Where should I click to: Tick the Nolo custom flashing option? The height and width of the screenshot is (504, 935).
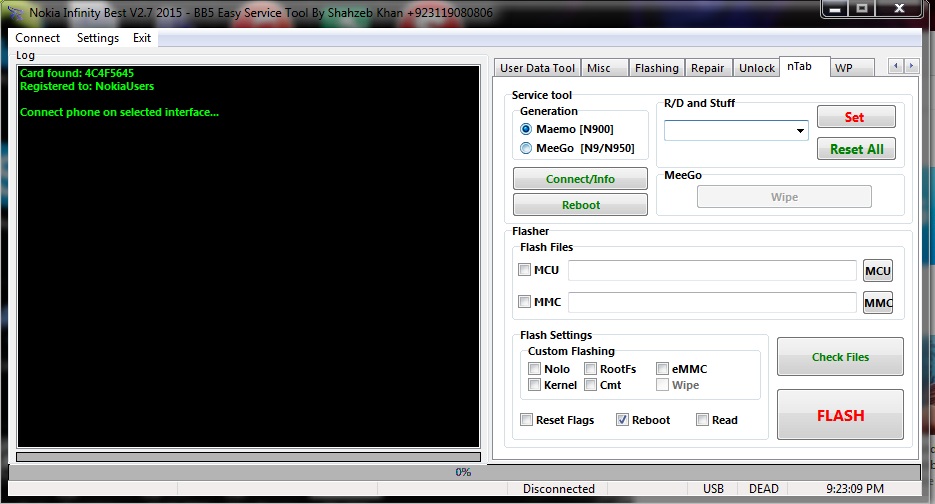click(x=534, y=369)
